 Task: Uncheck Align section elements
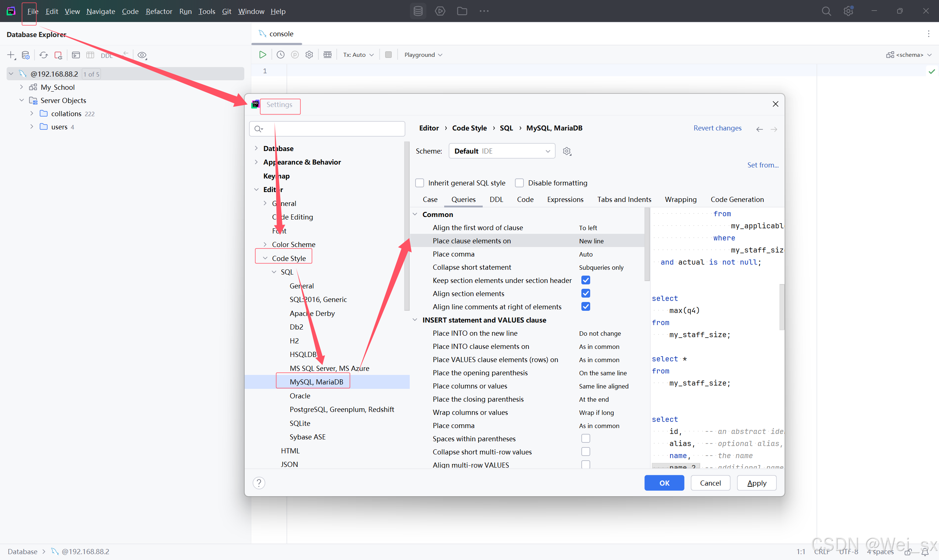pos(586,293)
